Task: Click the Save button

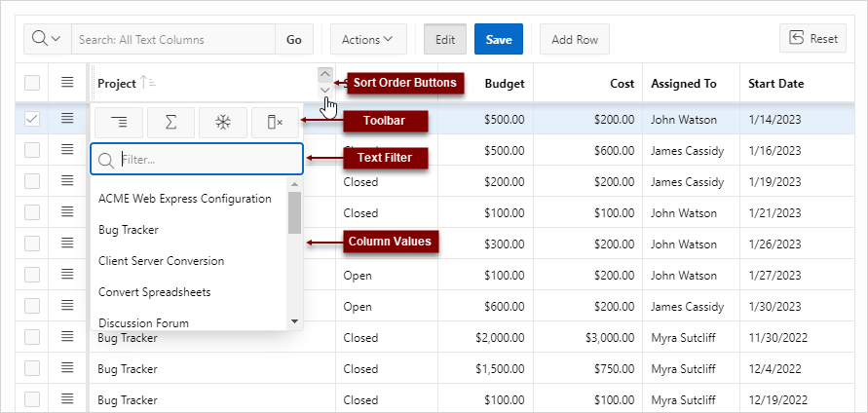Action: click(499, 39)
